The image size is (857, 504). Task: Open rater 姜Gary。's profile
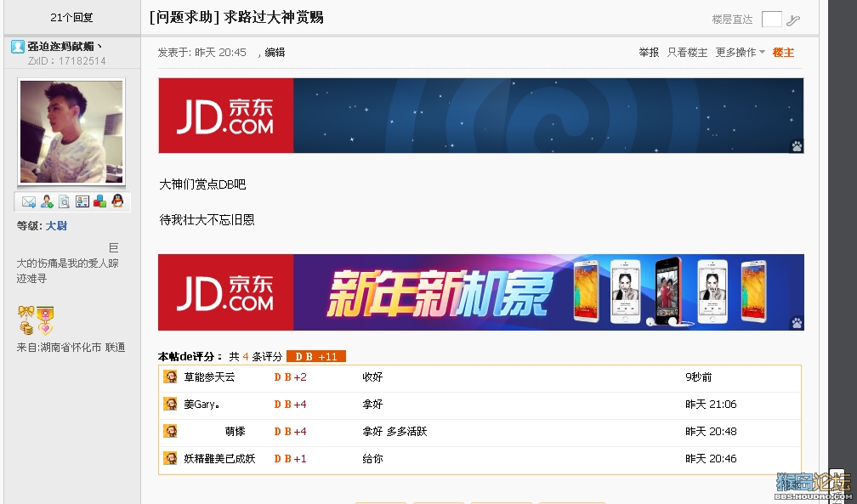pos(201,405)
